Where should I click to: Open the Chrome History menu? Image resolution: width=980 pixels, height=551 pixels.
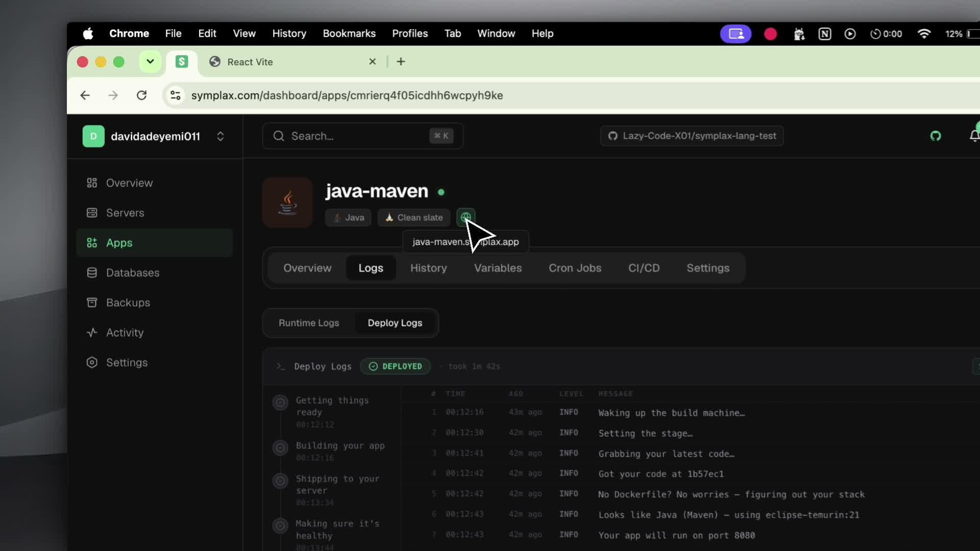[289, 34]
